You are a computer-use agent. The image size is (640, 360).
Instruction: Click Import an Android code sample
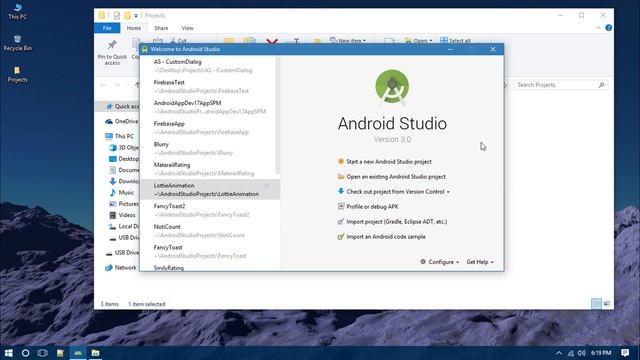coord(386,237)
